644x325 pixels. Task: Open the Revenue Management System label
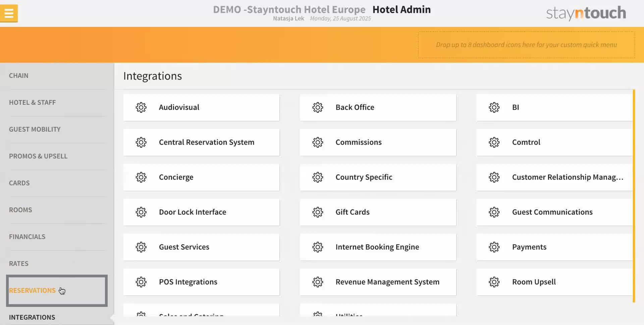[x=387, y=282]
